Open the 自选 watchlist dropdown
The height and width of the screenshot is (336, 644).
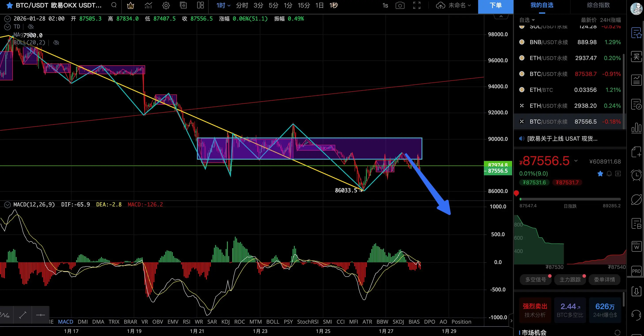527,20
